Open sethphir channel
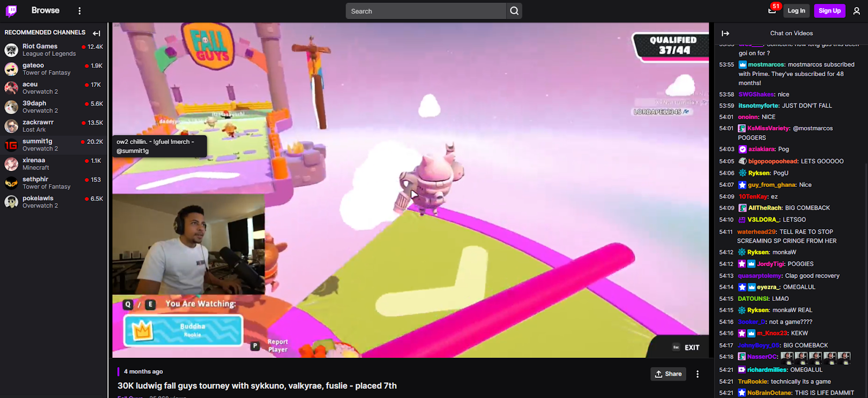 (54, 183)
